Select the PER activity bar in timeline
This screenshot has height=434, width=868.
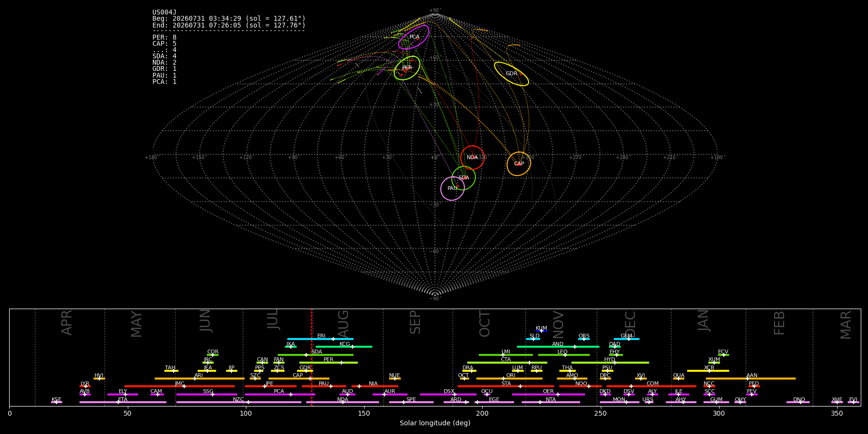pos(328,363)
